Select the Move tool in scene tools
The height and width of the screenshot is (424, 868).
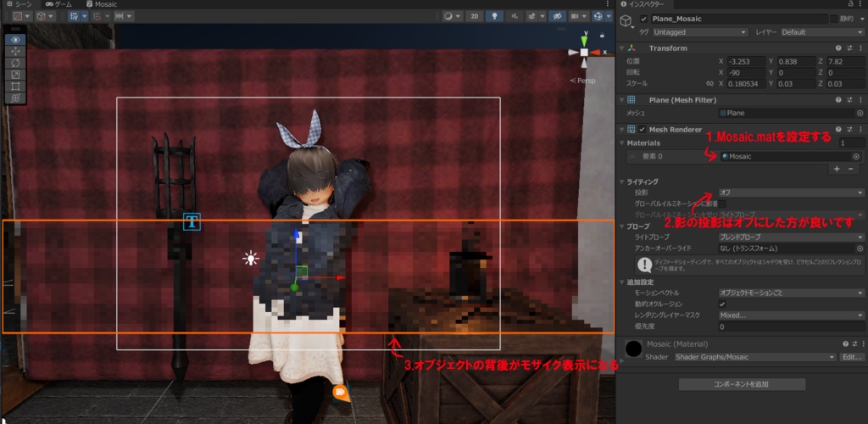click(x=15, y=52)
